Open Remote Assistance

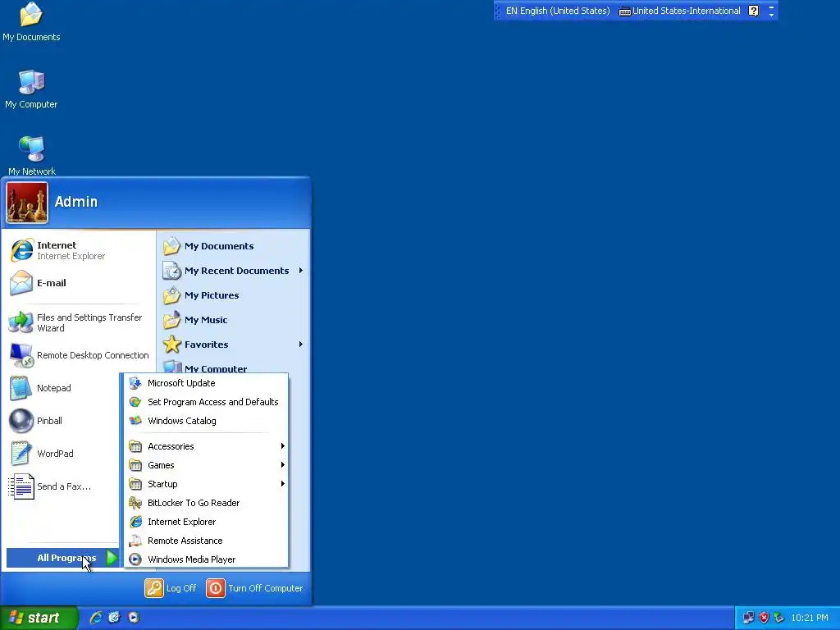coord(206,541)
